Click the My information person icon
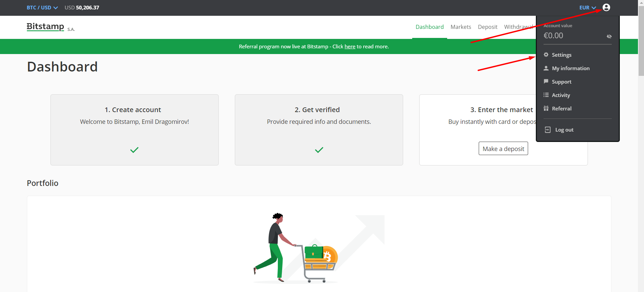 [546, 68]
